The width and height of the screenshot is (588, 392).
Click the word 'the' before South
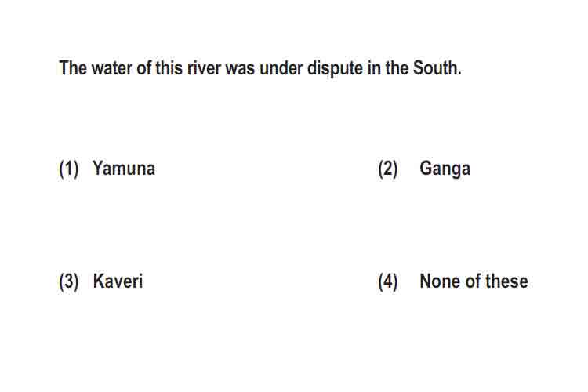[x=397, y=68]
